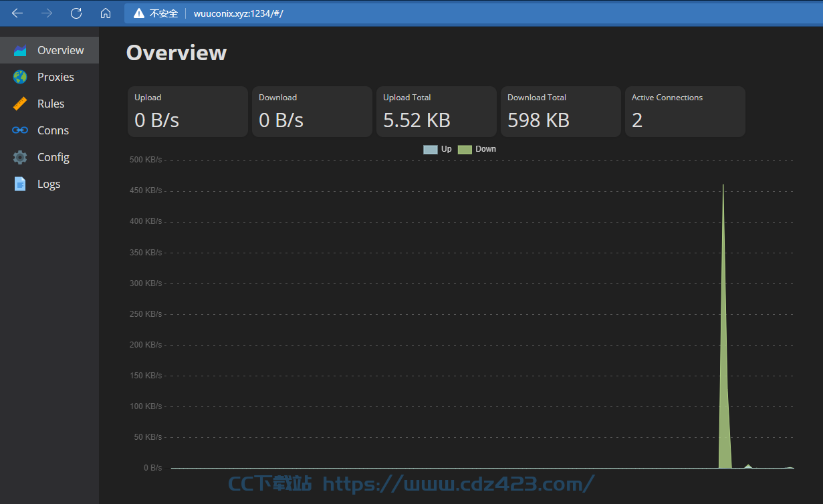
Task: Click the Conns link icon
Action: 20,130
